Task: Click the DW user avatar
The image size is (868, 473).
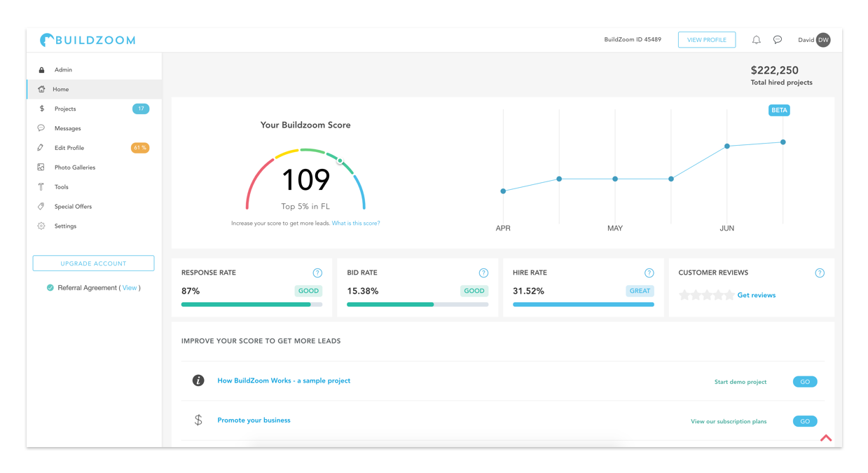Action: click(823, 40)
